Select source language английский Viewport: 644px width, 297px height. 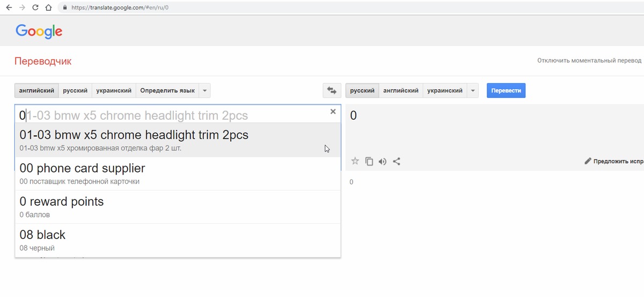36,91
